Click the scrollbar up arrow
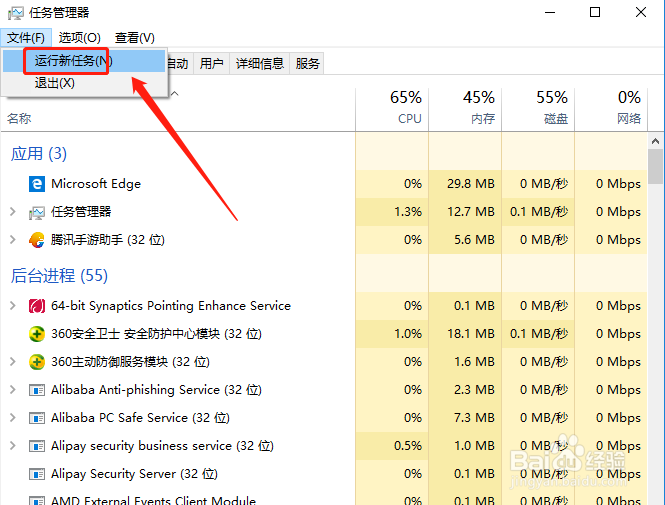 pyautogui.click(x=656, y=141)
